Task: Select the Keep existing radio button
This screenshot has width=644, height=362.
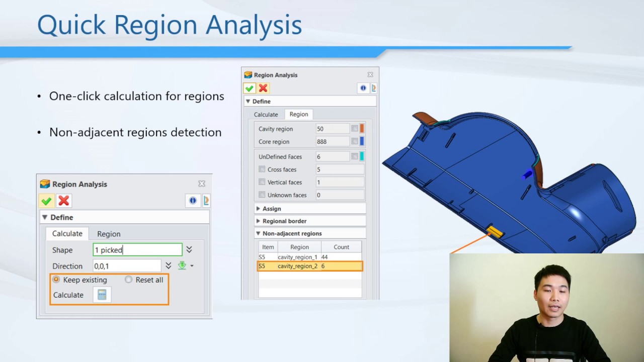Action: [x=56, y=280]
